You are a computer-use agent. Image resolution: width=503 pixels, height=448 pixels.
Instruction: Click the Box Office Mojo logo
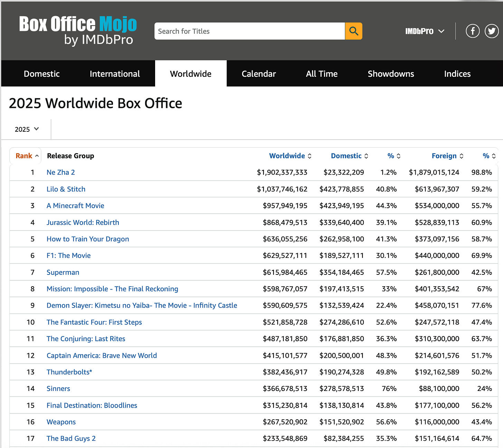click(78, 30)
